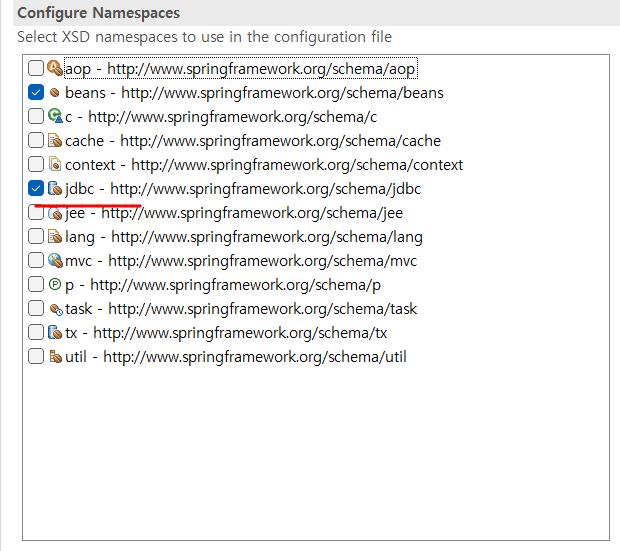Check the context namespace checkbox
The image size is (620, 551).
click(x=36, y=164)
